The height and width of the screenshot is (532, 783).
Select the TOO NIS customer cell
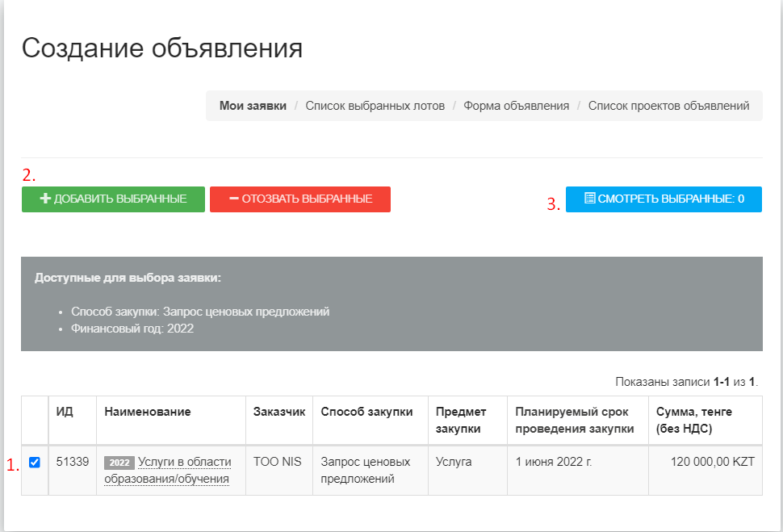pos(277,463)
